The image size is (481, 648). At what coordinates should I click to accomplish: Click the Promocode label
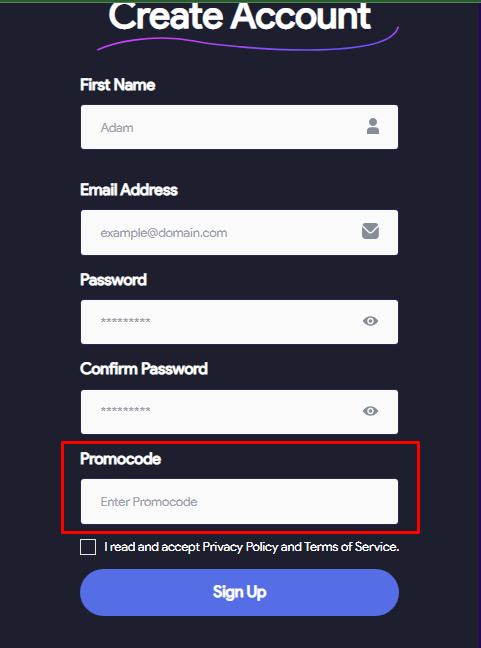point(121,459)
